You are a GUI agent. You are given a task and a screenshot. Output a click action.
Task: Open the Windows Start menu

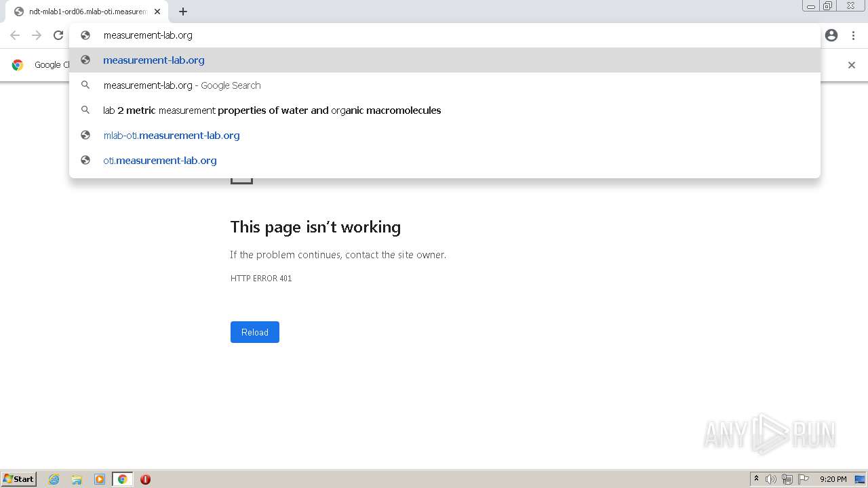[19, 479]
